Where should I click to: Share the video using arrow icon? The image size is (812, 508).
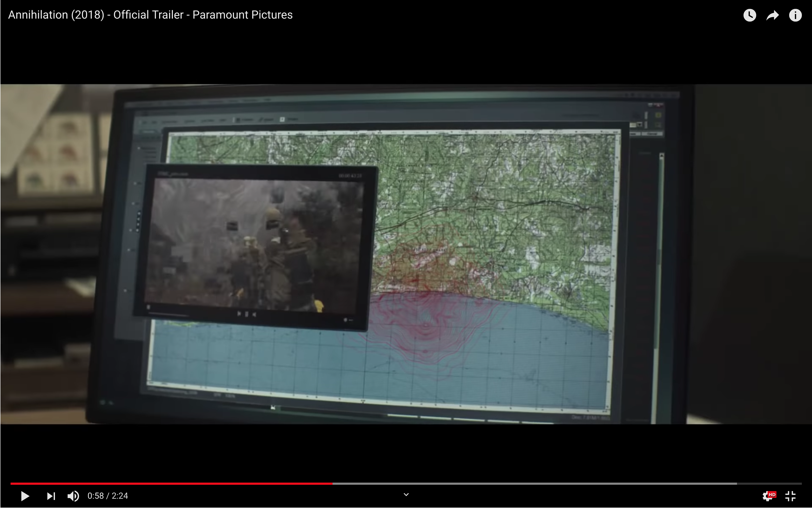772,15
